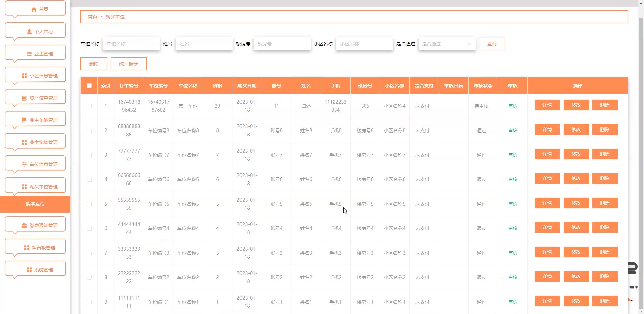Expand the 购买车位管理 sidebar menu

coord(35,187)
